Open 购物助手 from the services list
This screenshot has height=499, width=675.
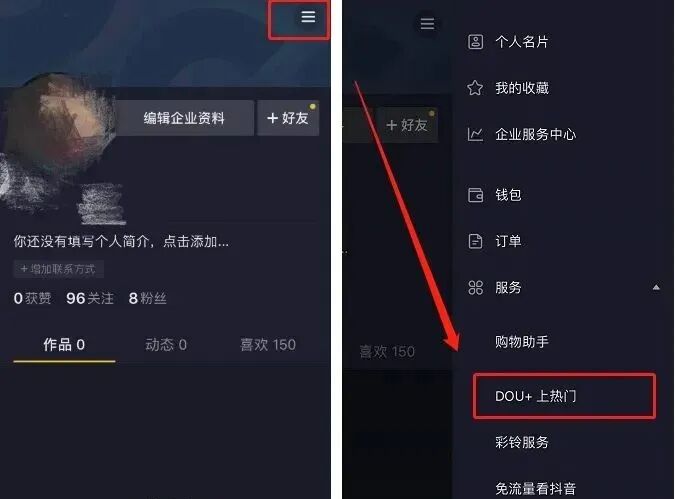point(522,342)
